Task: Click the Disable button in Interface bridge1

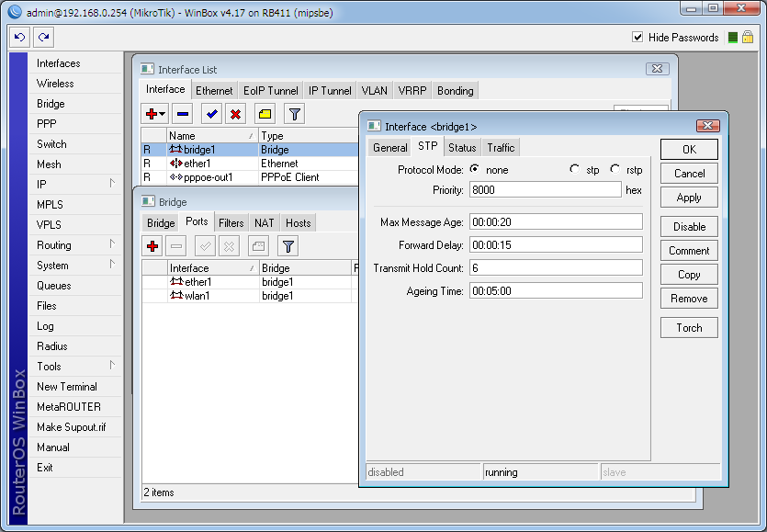Action: click(689, 227)
